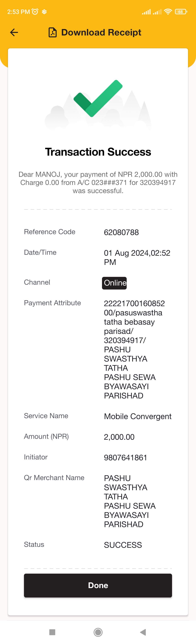Click the green success checkmark graphic
Screen dimensions: 196x644
tap(98, 98)
